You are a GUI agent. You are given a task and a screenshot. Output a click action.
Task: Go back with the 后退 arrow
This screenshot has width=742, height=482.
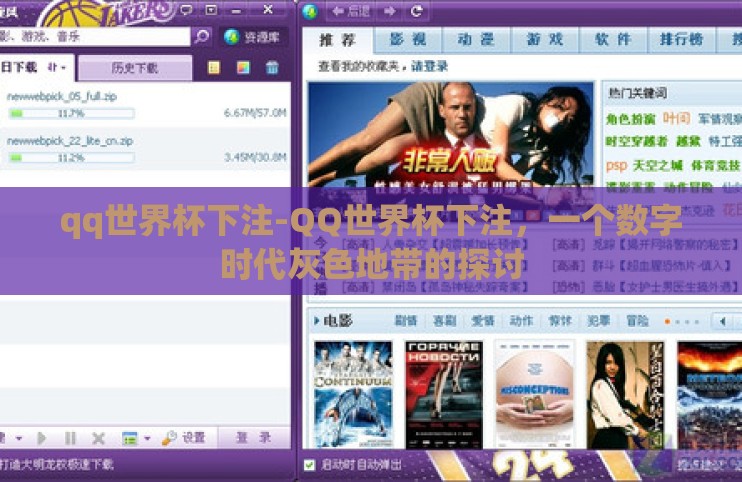[351, 11]
